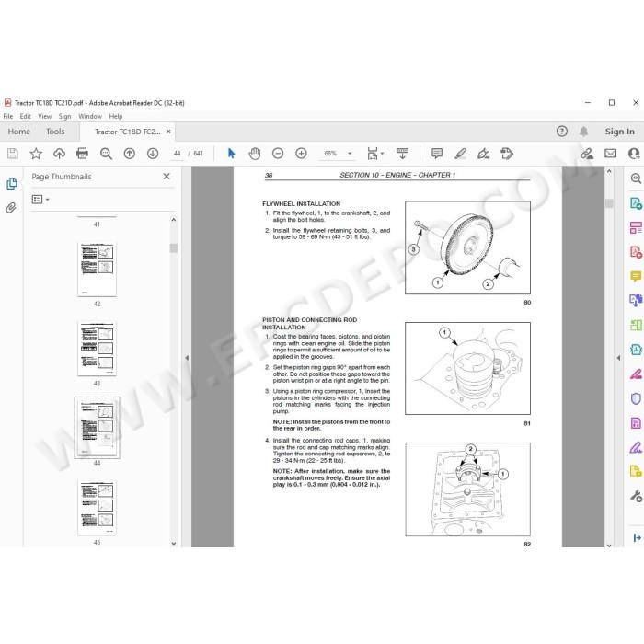
Task: Select the page 45 thumbnail
Action: 97,508
